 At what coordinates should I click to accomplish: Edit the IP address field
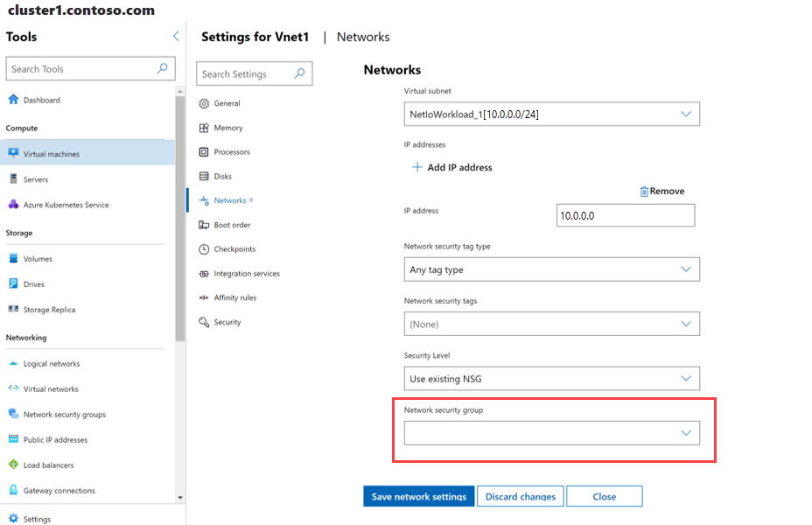(x=625, y=214)
